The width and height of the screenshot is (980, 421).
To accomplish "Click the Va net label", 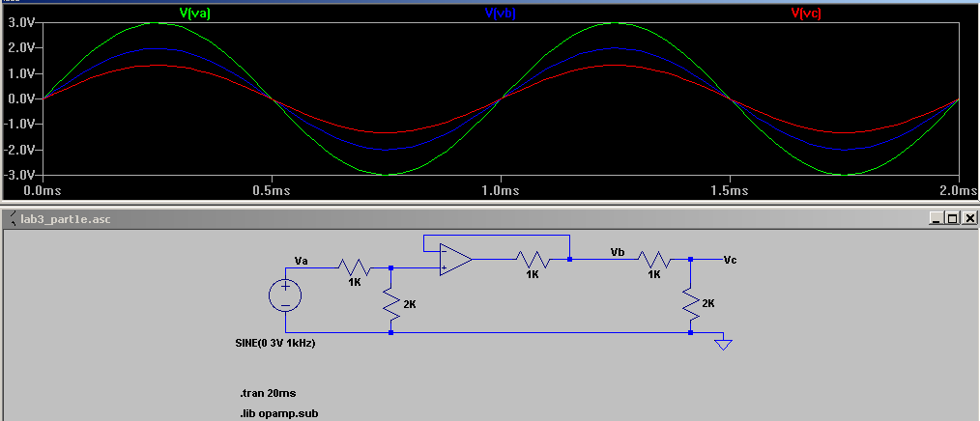I will (x=302, y=260).
